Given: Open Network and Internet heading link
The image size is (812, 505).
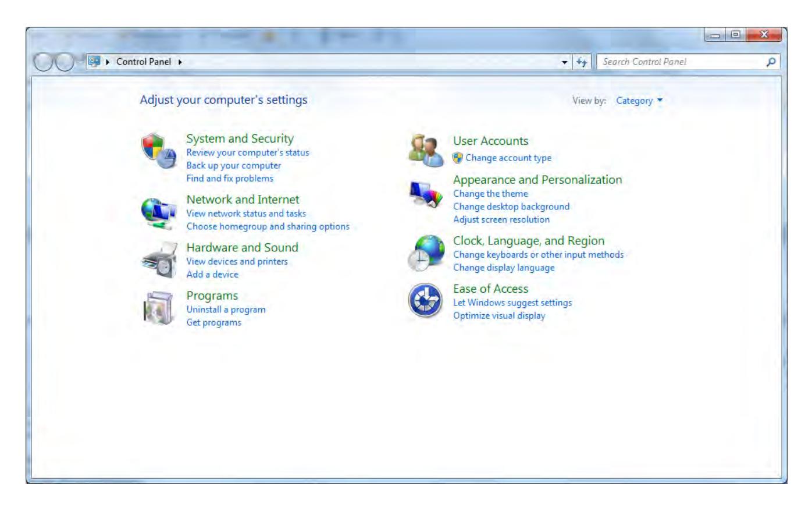Looking at the screenshot, I should [243, 200].
